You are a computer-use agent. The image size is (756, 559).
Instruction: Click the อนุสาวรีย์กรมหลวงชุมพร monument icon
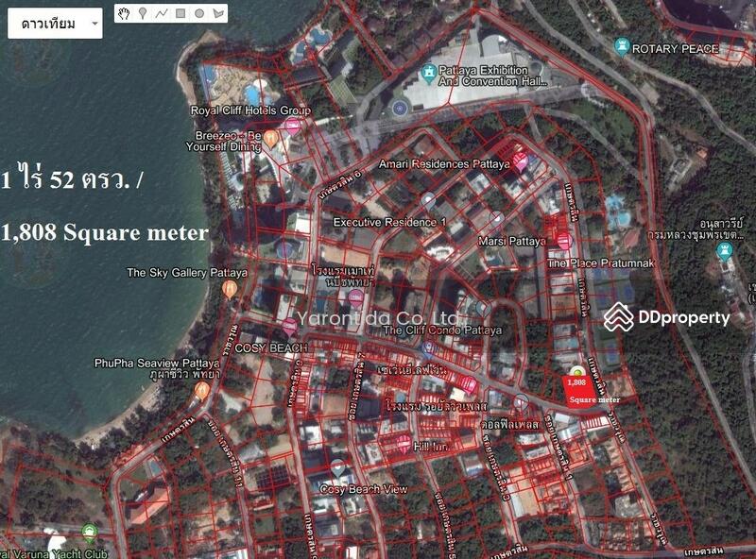click(x=724, y=251)
